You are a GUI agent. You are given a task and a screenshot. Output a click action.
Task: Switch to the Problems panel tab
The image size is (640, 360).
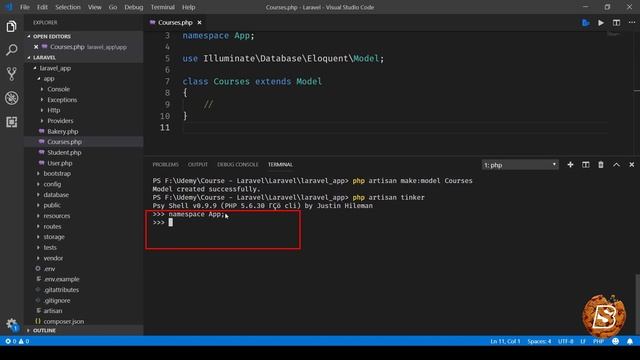pyautogui.click(x=165, y=164)
